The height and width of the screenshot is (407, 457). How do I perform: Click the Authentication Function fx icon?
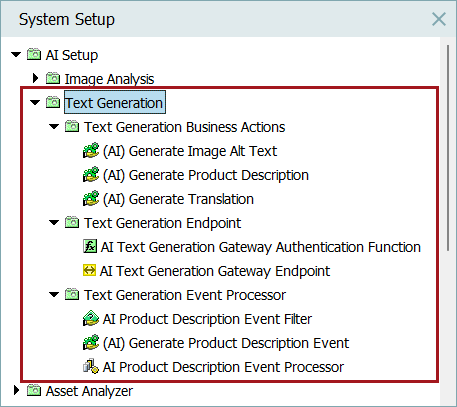coord(90,247)
